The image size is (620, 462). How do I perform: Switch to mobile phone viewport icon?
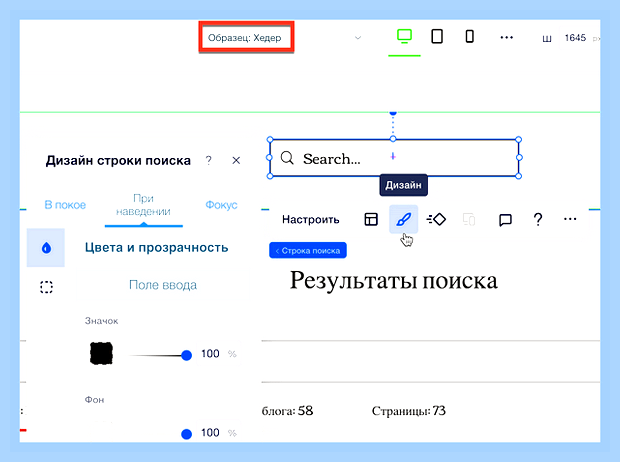click(x=469, y=36)
